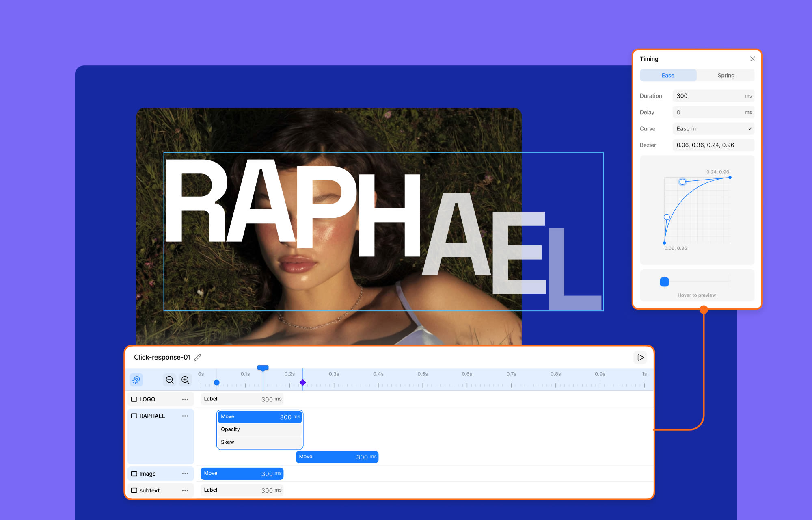812x520 pixels.
Task: Zoom out the timeline
Action: pos(170,380)
